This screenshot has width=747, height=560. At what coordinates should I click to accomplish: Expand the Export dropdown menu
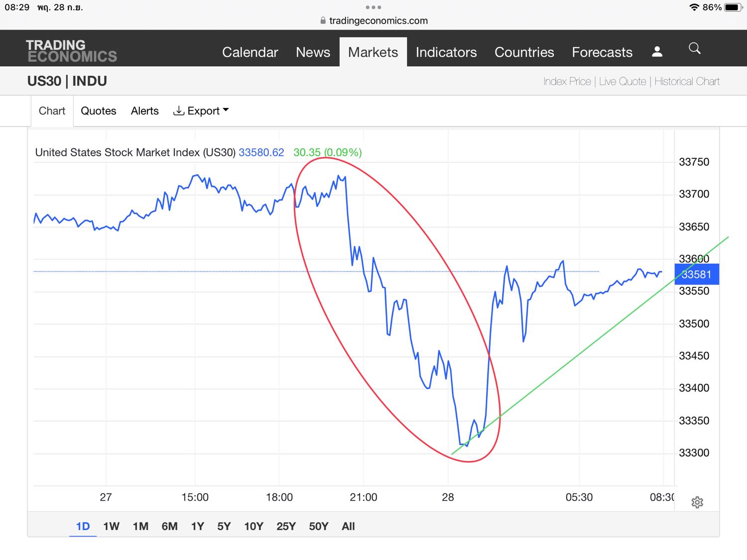point(201,111)
